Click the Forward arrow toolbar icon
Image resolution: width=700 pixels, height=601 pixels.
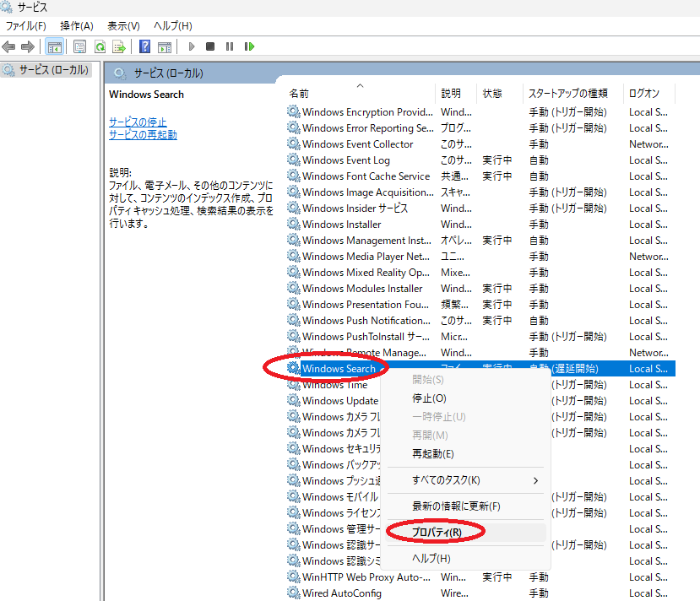(28, 46)
